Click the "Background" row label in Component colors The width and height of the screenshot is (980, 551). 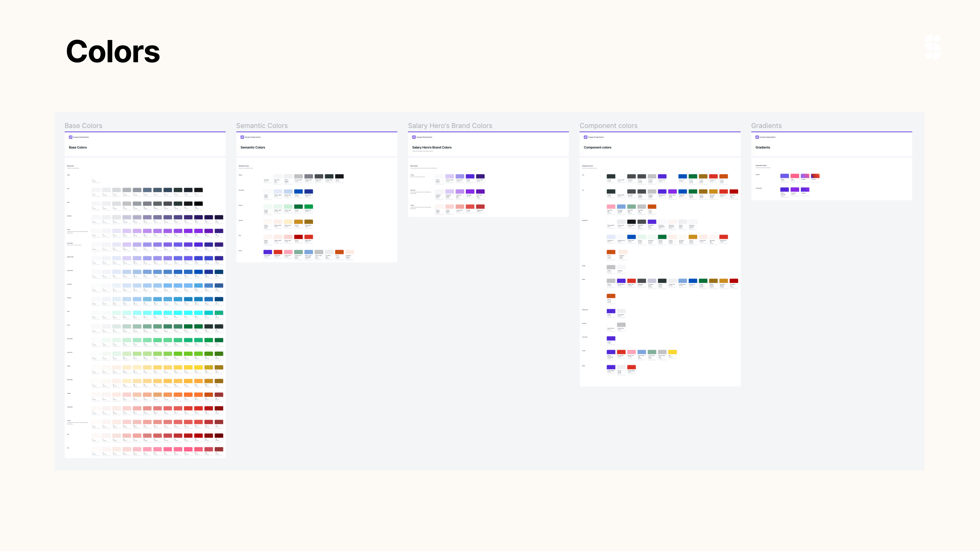click(585, 220)
